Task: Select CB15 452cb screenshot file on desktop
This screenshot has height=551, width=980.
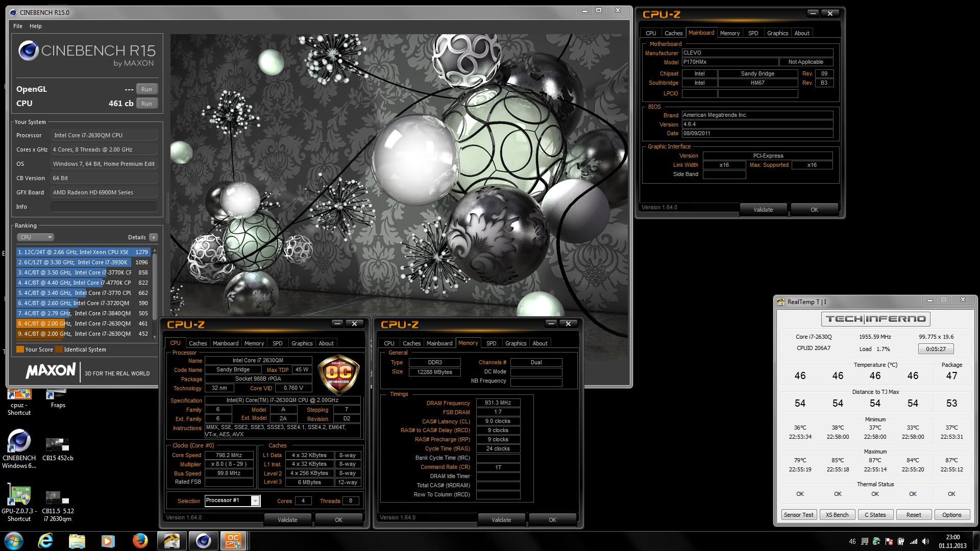Action: (x=58, y=449)
